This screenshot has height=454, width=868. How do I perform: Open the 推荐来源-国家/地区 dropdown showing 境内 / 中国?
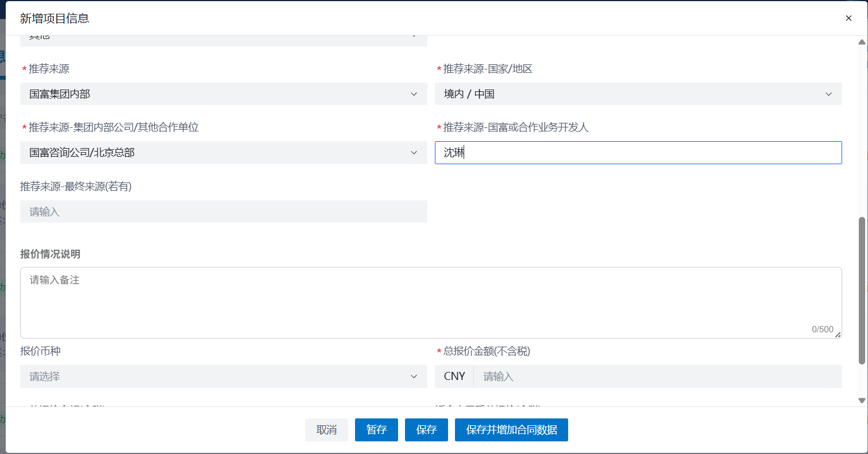pos(638,94)
